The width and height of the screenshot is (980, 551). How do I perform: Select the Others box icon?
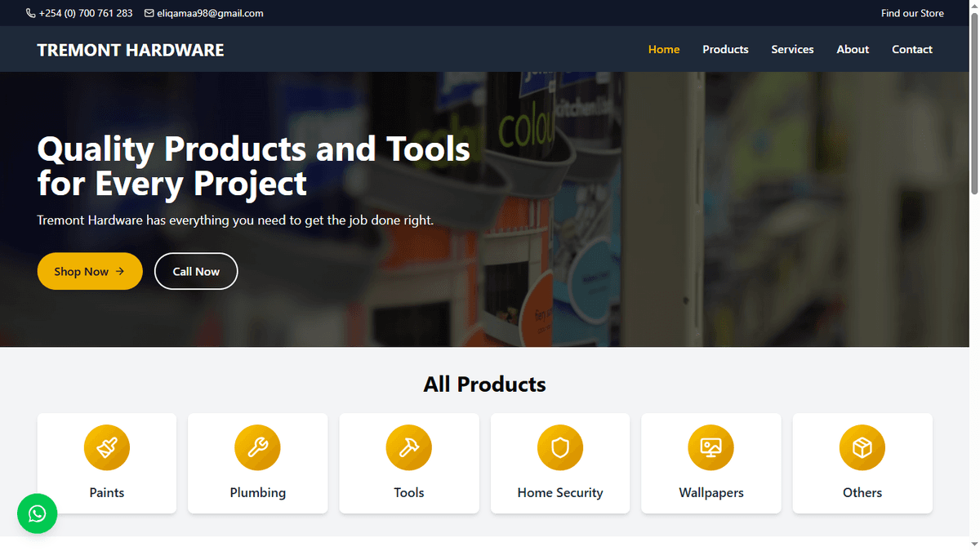pos(862,447)
